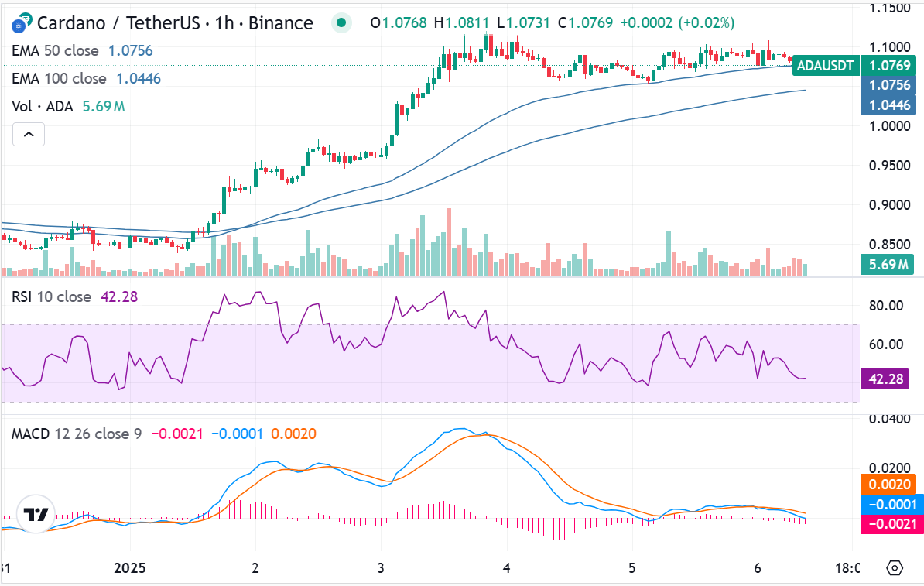
Task: Click the ADAUSDT price label
Action: click(825, 66)
